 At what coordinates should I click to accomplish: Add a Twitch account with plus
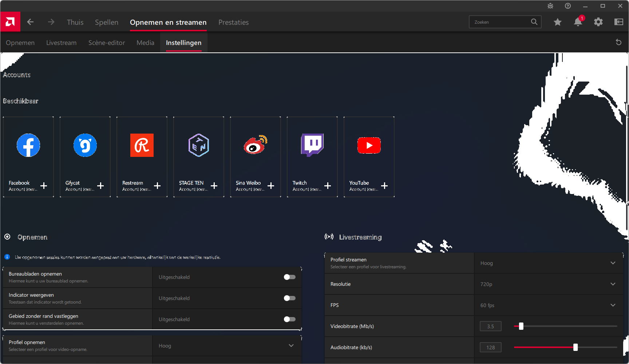click(328, 186)
